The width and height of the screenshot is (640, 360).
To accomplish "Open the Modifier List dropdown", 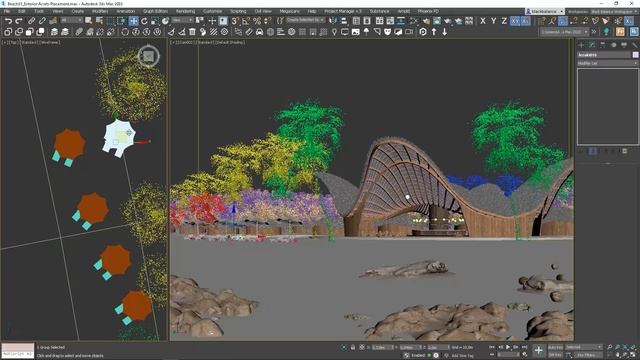I will click(607, 63).
